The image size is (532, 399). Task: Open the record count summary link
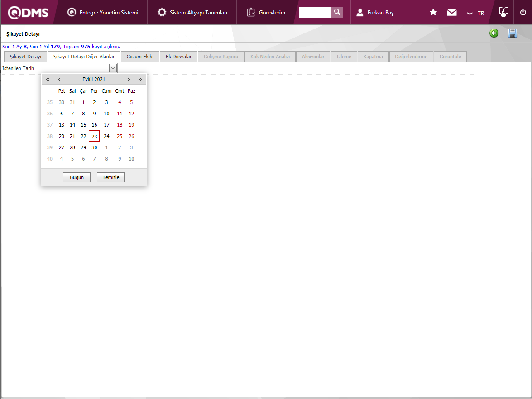tap(61, 47)
